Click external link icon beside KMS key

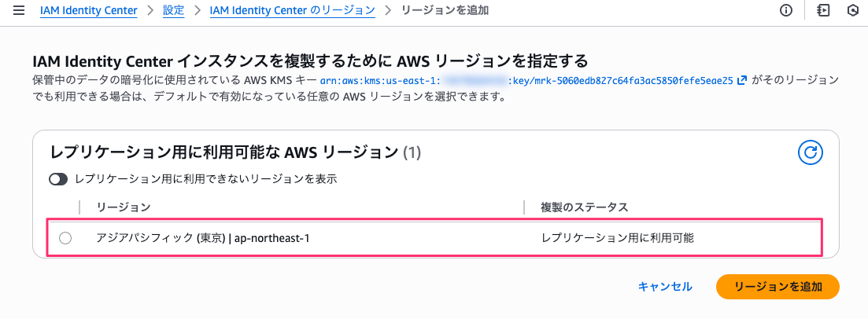click(741, 80)
